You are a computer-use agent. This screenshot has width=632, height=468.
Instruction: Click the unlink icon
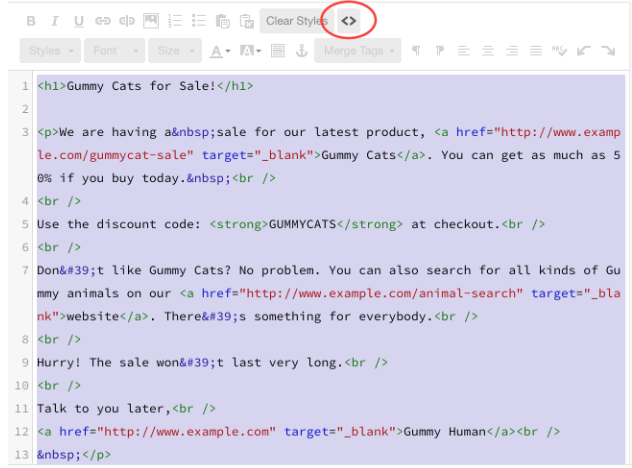(x=127, y=21)
